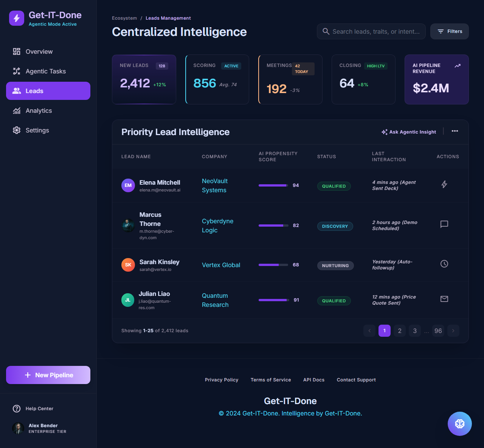484x448 pixels.
Task: Open the Filters button
Action: point(450,31)
